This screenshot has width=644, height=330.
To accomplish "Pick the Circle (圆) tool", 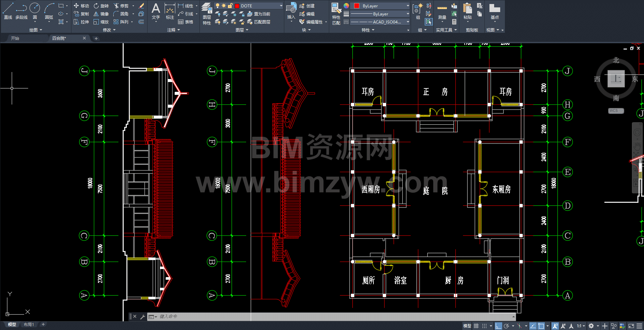I will point(35,11).
